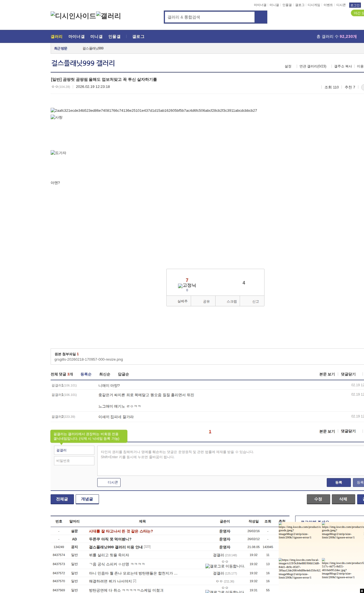This screenshot has width=364, height=593.
Task: Click the recommend count 7 in vote box
Action: tap(187, 280)
